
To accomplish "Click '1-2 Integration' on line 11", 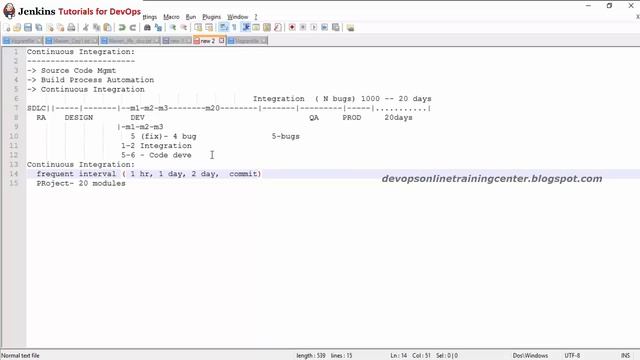I will 156,146.
